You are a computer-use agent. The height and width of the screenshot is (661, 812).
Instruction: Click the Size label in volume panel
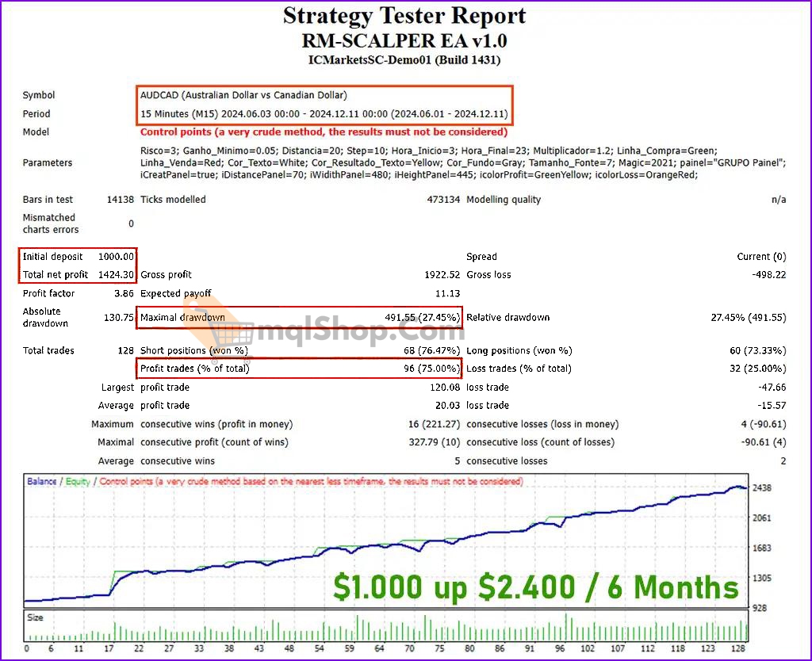(x=36, y=617)
